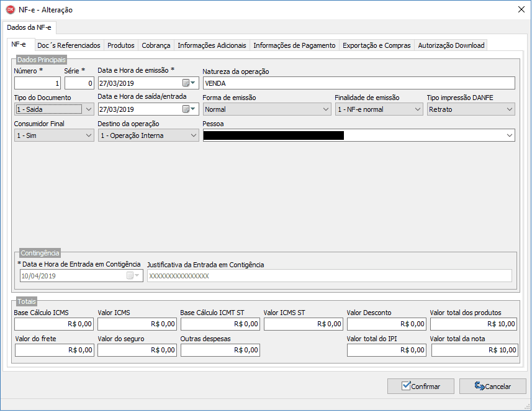The width and height of the screenshot is (532, 412).
Task: Open the Autorização Download tab
Action: point(451,45)
